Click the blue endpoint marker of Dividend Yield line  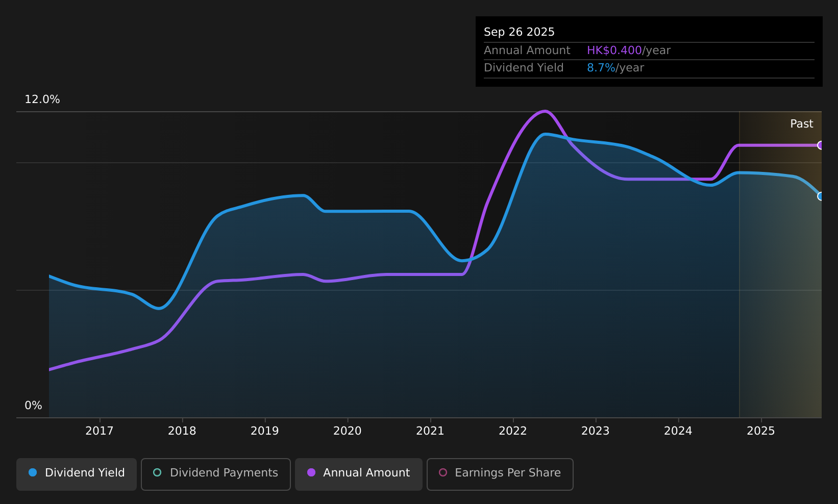pyautogui.click(x=820, y=196)
